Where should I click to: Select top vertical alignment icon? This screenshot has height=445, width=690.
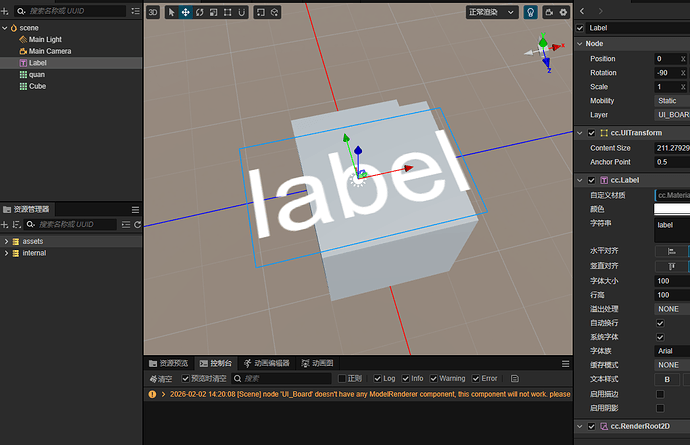click(x=672, y=266)
